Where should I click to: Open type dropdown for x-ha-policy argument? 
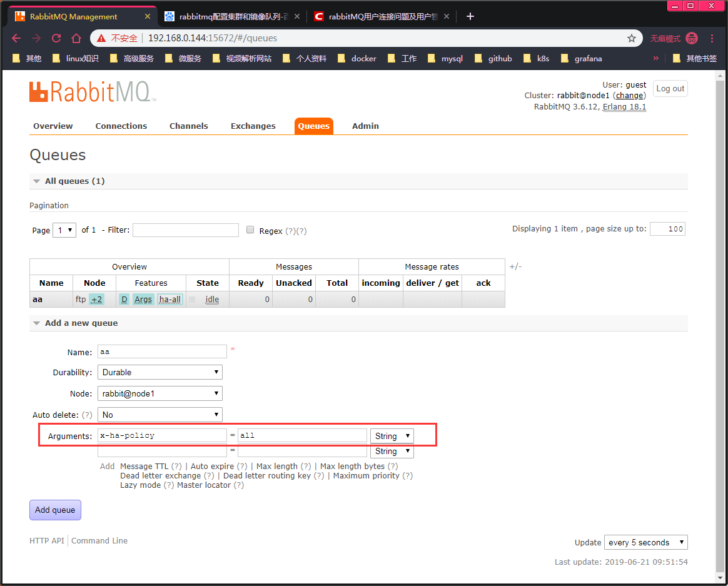point(392,436)
